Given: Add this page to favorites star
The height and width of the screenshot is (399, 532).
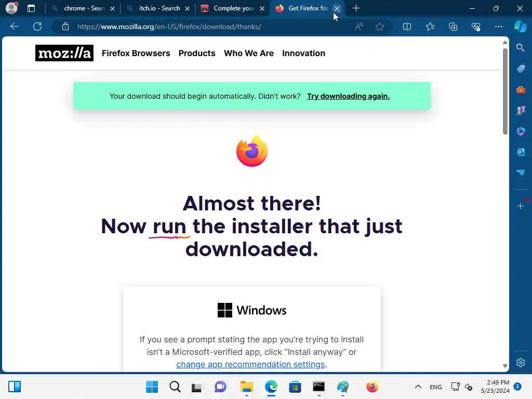Looking at the screenshot, I should tap(380, 26).
